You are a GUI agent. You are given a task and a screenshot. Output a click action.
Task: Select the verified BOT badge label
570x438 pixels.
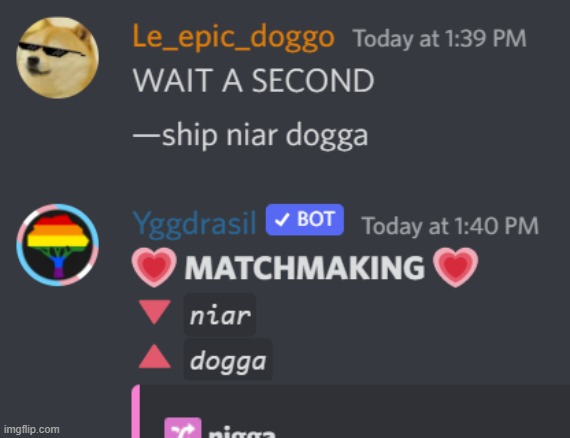(x=305, y=220)
